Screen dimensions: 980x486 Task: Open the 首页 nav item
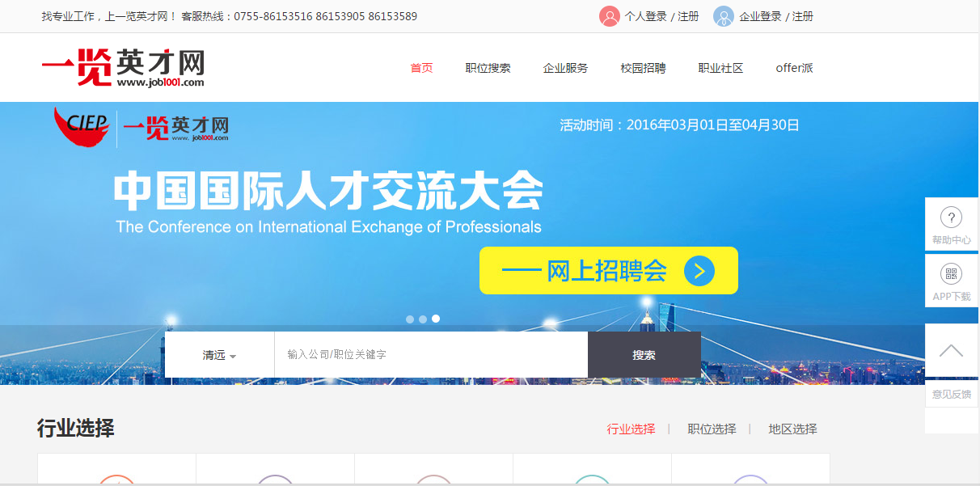tap(421, 68)
